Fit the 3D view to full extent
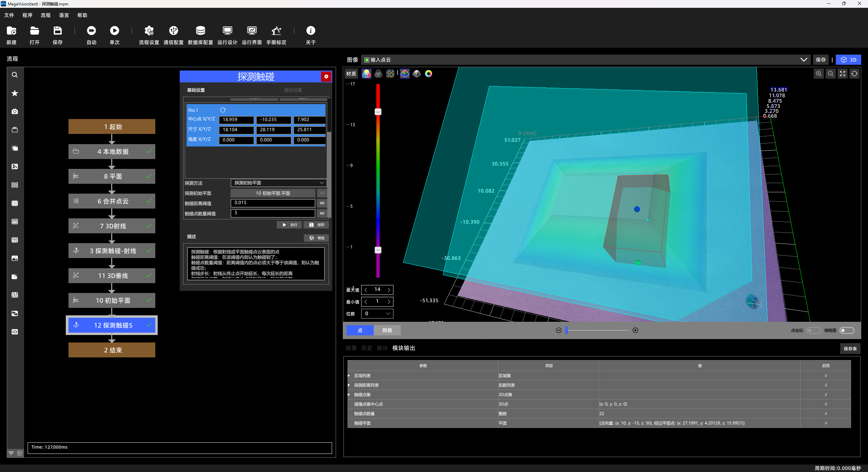Viewport: 868px width, 472px height. pos(843,74)
